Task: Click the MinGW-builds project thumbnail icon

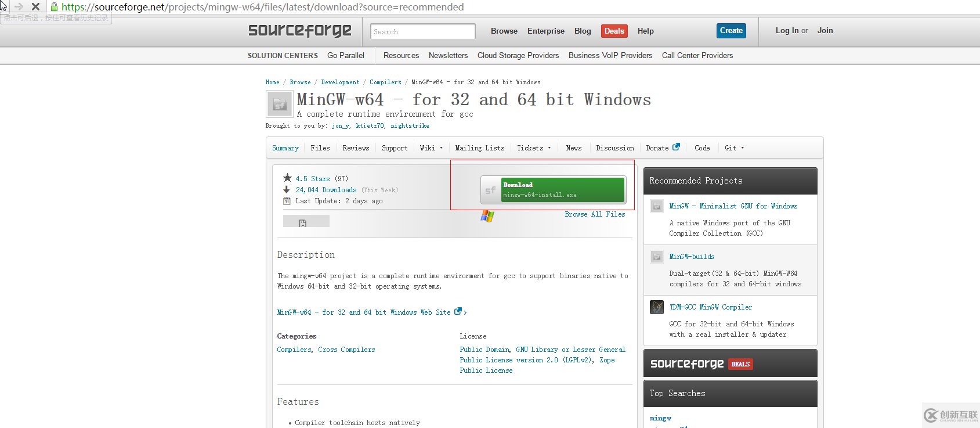Action: coord(657,257)
